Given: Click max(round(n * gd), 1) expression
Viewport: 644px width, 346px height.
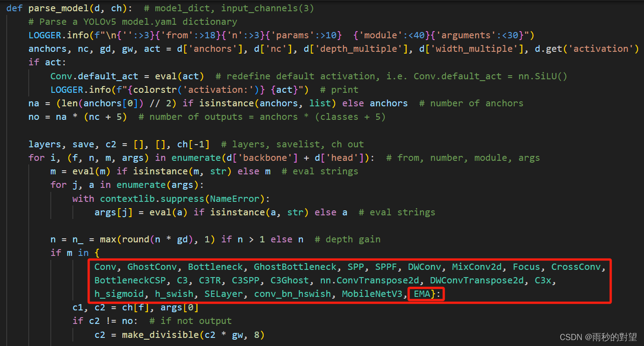Looking at the screenshot, I should coord(158,239).
